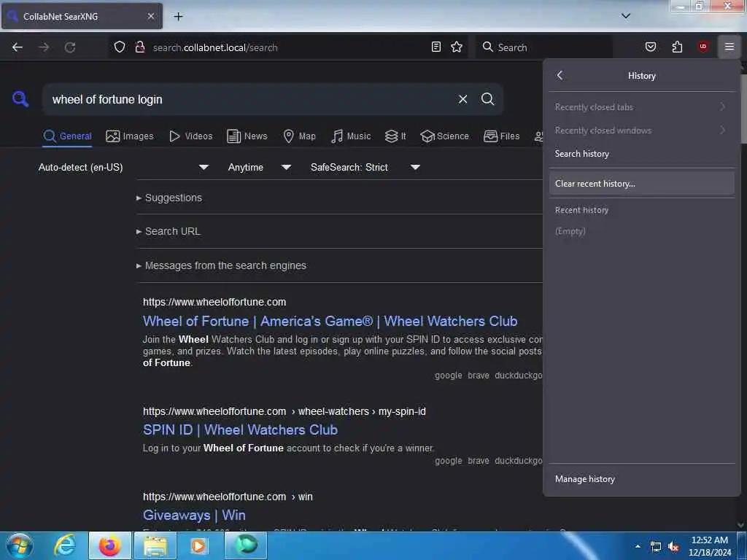Open the SafeSearch: Strict dropdown
747x560 pixels.
[x=365, y=167]
